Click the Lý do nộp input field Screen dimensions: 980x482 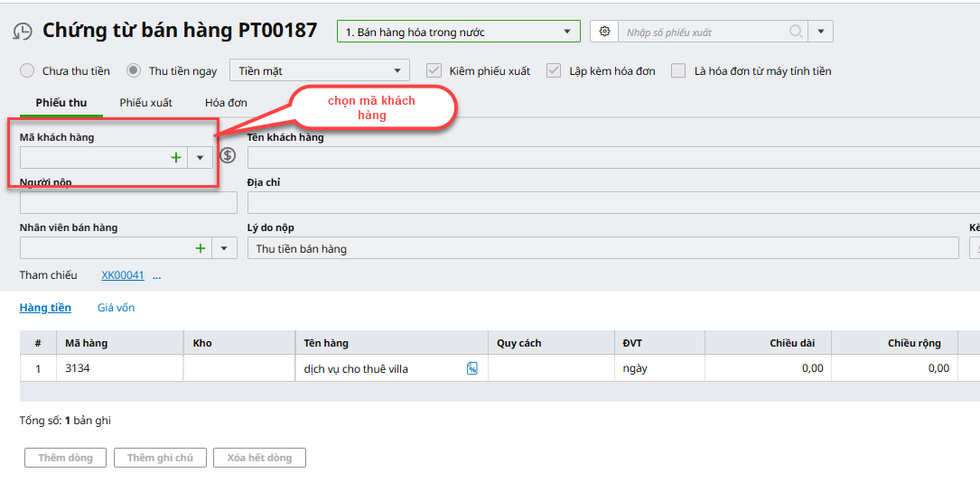click(x=602, y=248)
